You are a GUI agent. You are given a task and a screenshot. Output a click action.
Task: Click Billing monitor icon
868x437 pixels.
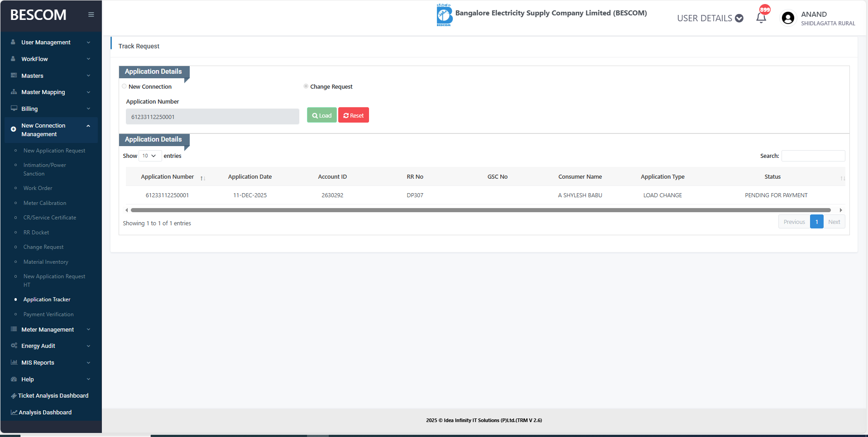tap(14, 109)
